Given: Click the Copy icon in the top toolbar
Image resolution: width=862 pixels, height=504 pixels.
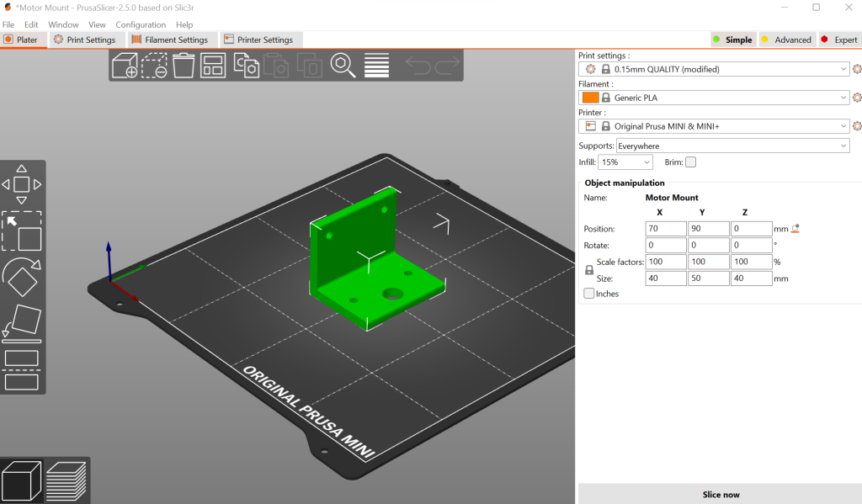Looking at the screenshot, I should pyautogui.click(x=247, y=66).
